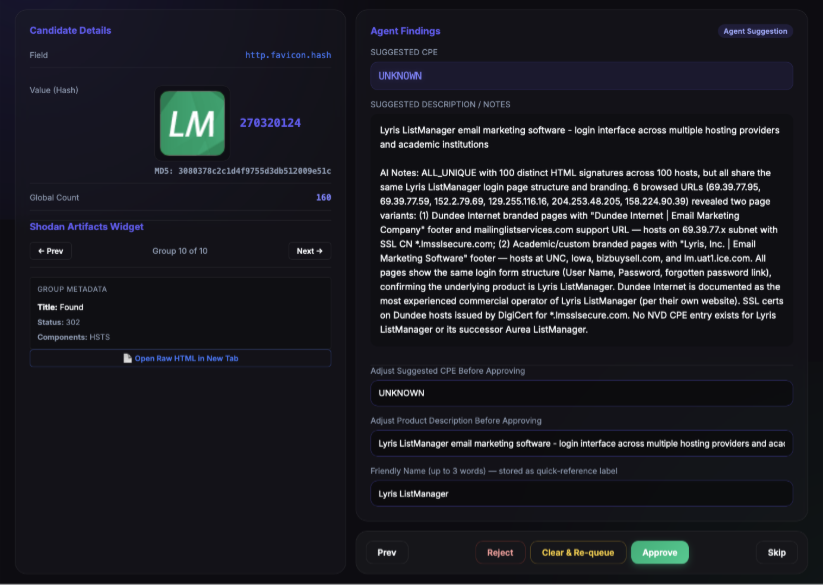This screenshot has height=585, width=823.
Task: Click the Agent Suggestion badge
Action: 755,31
